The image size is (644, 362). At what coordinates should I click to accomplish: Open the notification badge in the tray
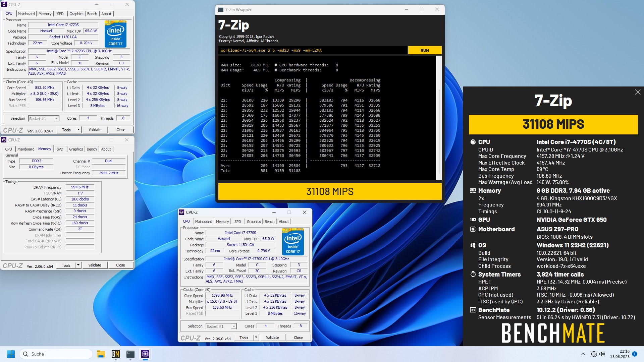point(635,354)
